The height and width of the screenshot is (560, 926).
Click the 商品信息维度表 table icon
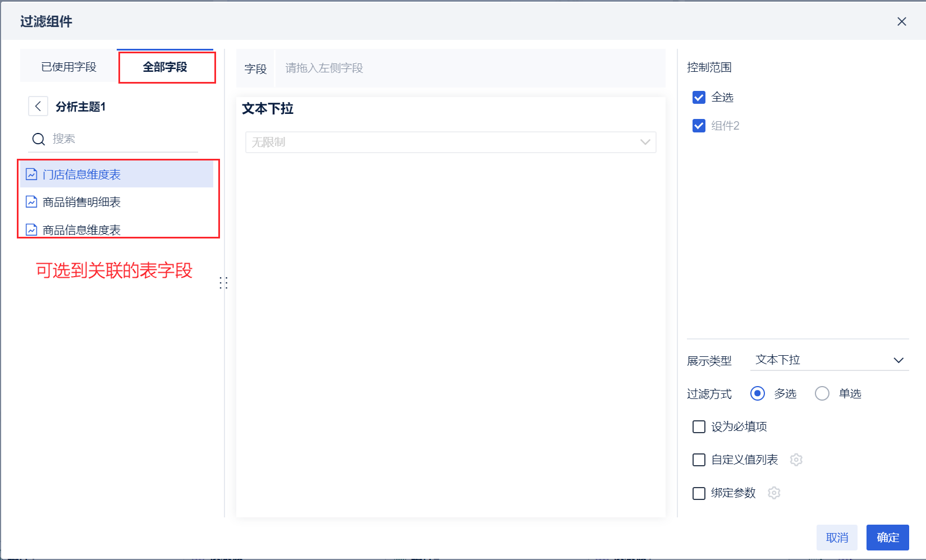[x=31, y=230]
